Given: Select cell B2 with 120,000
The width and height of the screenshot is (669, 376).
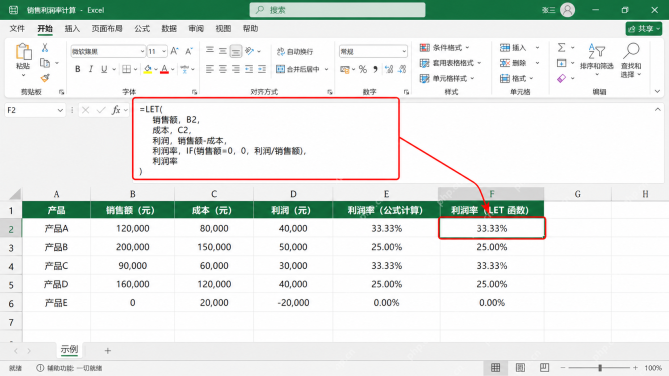Looking at the screenshot, I should point(133,228).
